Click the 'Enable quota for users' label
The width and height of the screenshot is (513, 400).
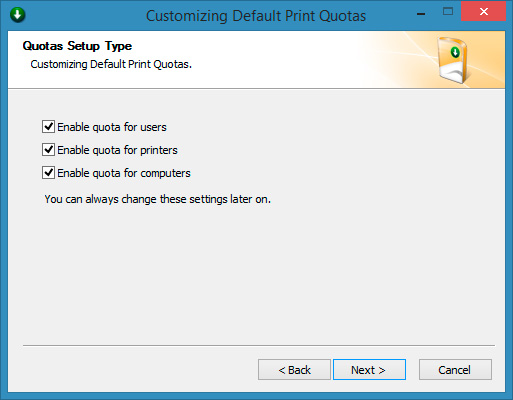point(112,127)
